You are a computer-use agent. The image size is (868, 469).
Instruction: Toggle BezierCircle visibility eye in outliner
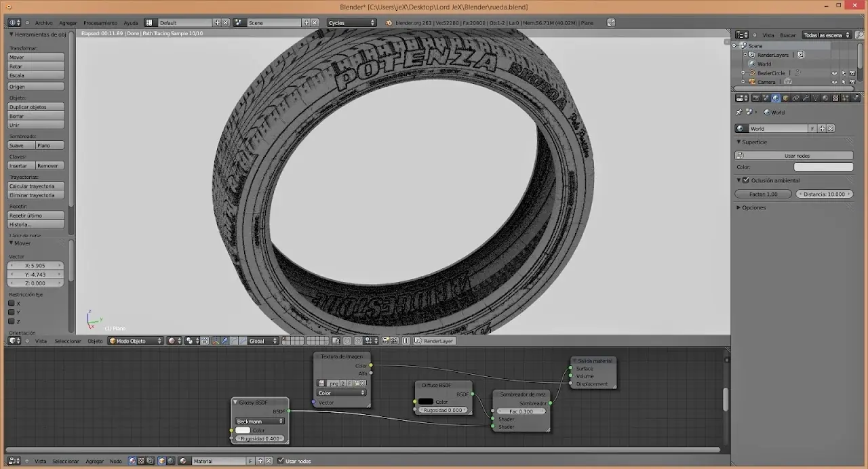click(x=834, y=73)
